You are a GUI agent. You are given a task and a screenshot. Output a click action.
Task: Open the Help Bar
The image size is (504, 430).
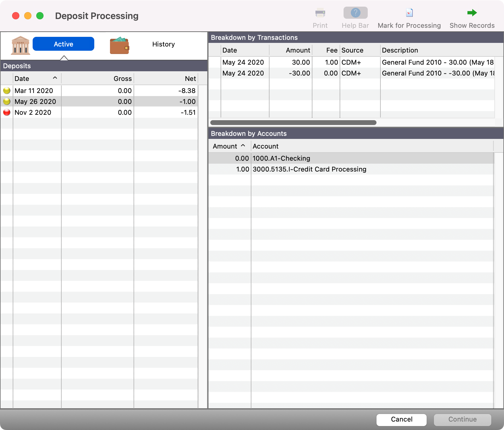coord(355,13)
